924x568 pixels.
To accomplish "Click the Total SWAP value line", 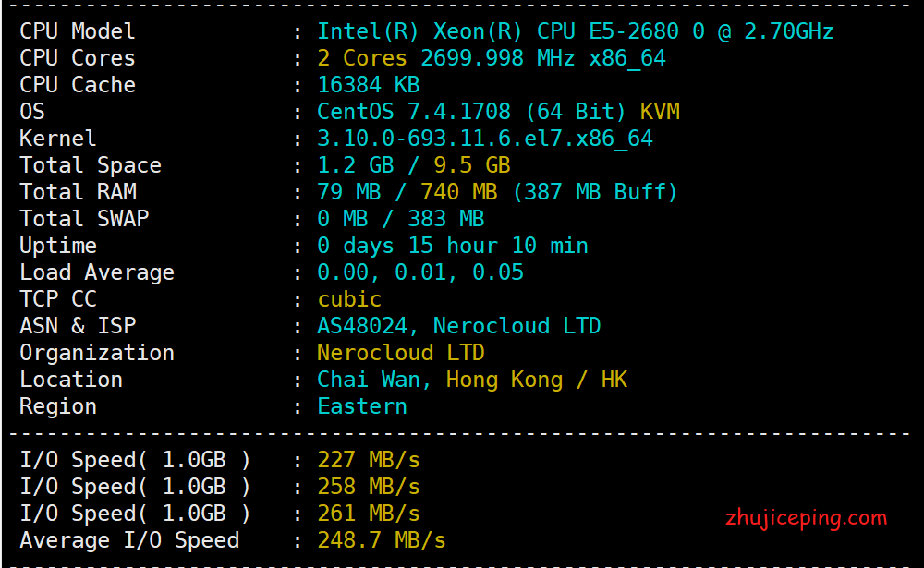I will pos(400,219).
